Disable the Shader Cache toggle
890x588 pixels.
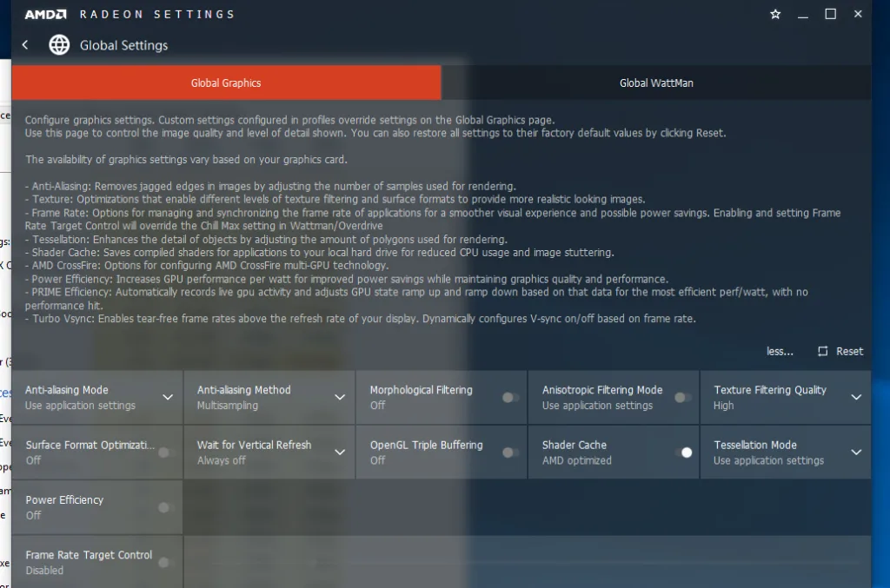[x=682, y=453]
